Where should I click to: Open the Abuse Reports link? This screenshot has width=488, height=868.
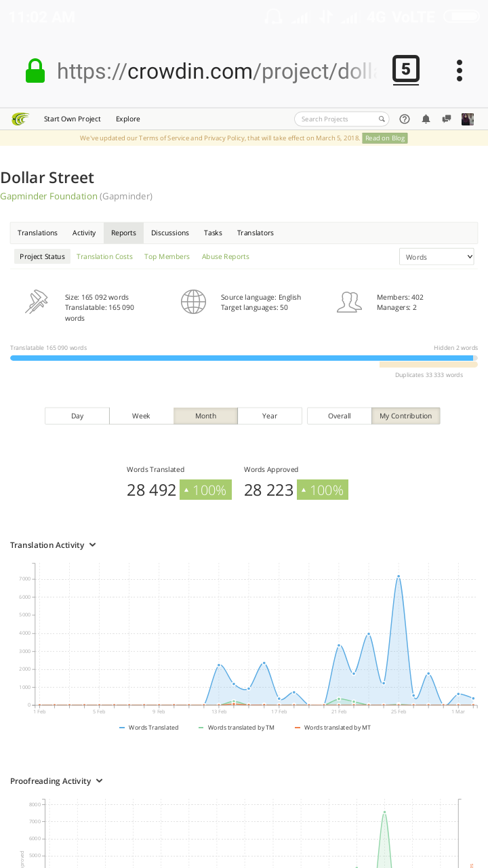[226, 256]
